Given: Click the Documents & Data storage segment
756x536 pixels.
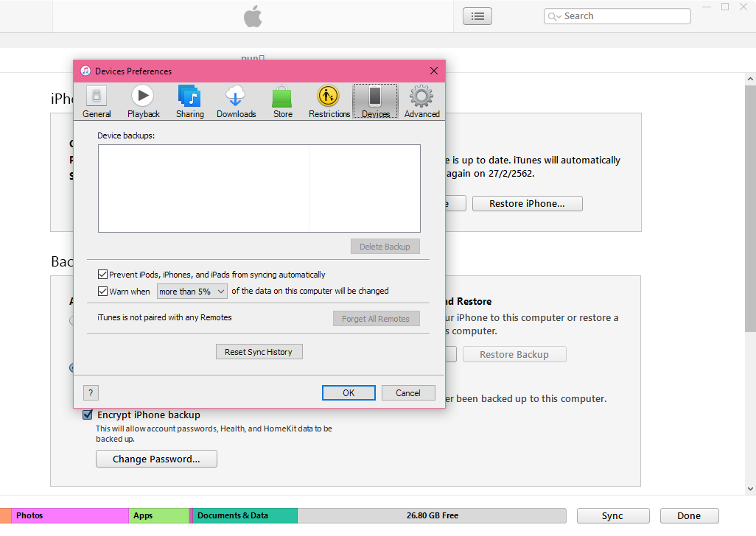Looking at the screenshot, I should [245, 515].
